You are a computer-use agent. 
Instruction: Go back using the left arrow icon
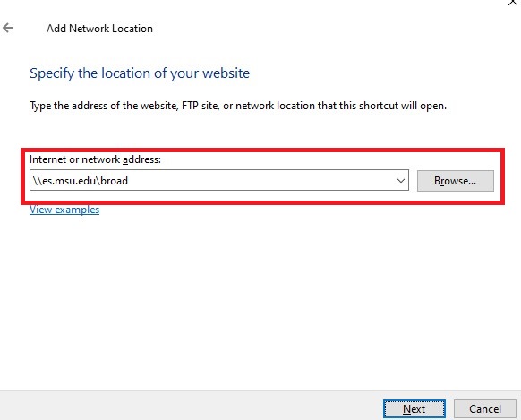pyautogui.click(x=8, y=28)
